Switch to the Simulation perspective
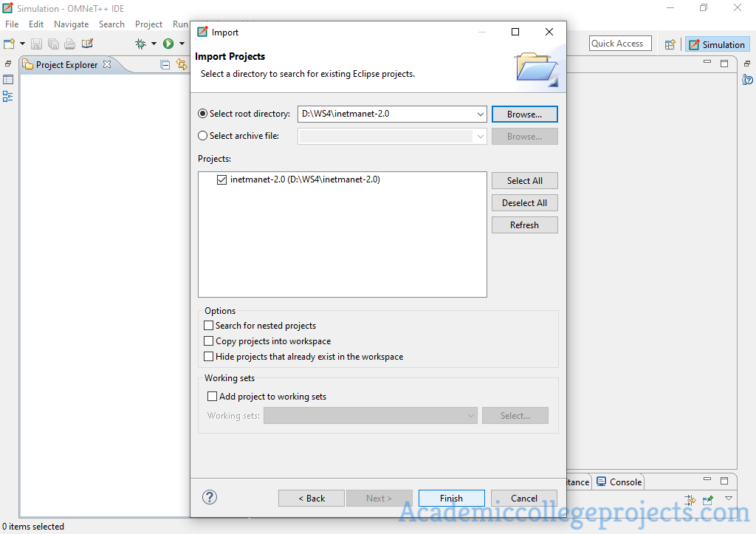This screenshot has height=534, width=756. tap(717, 44)
